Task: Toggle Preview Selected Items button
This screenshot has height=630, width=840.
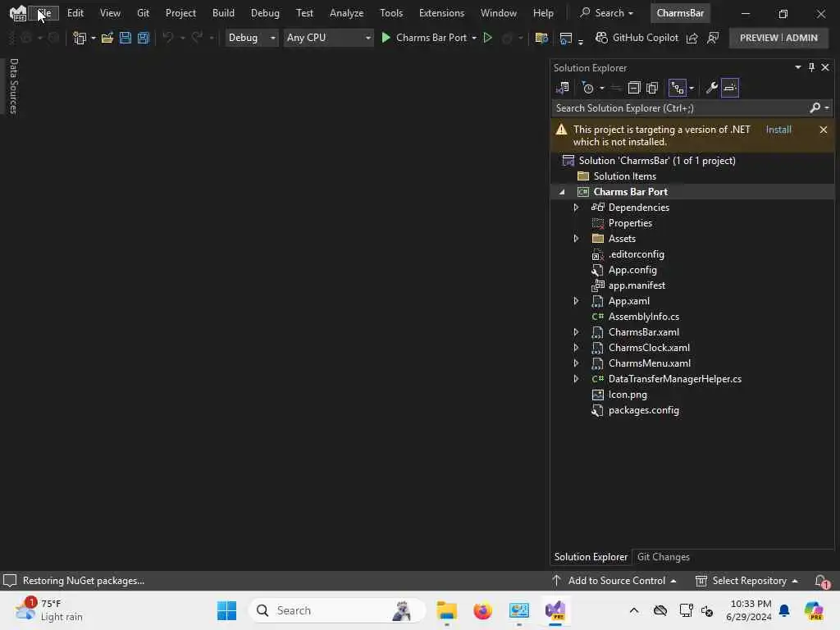Action: click(x=729, y=88)
